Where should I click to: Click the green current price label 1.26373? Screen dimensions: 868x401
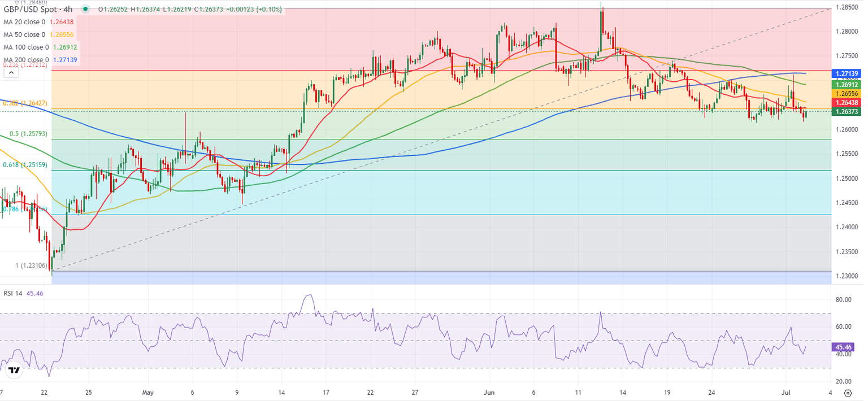tap(845, 112)
